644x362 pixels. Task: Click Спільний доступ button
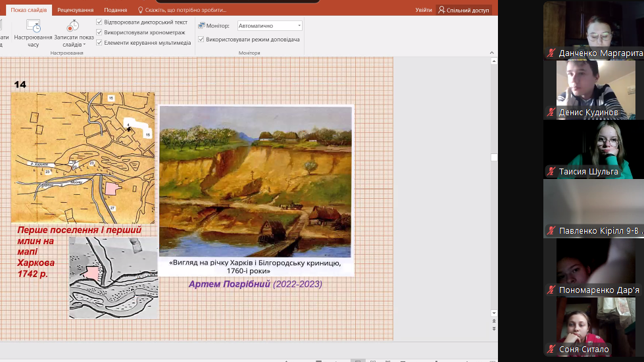pyautogui.click(x=464, y=10)
